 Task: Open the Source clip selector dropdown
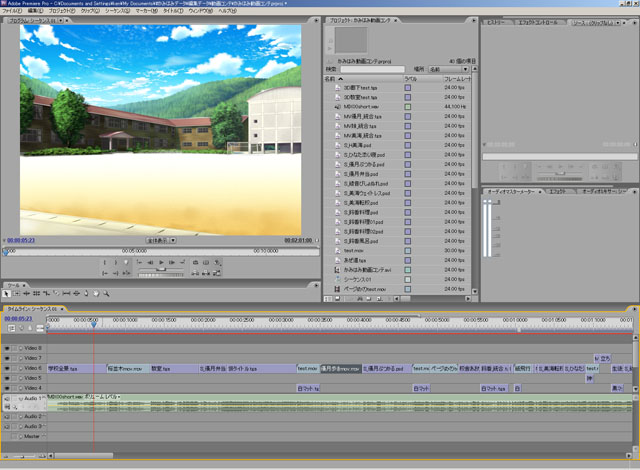[618, 22]
